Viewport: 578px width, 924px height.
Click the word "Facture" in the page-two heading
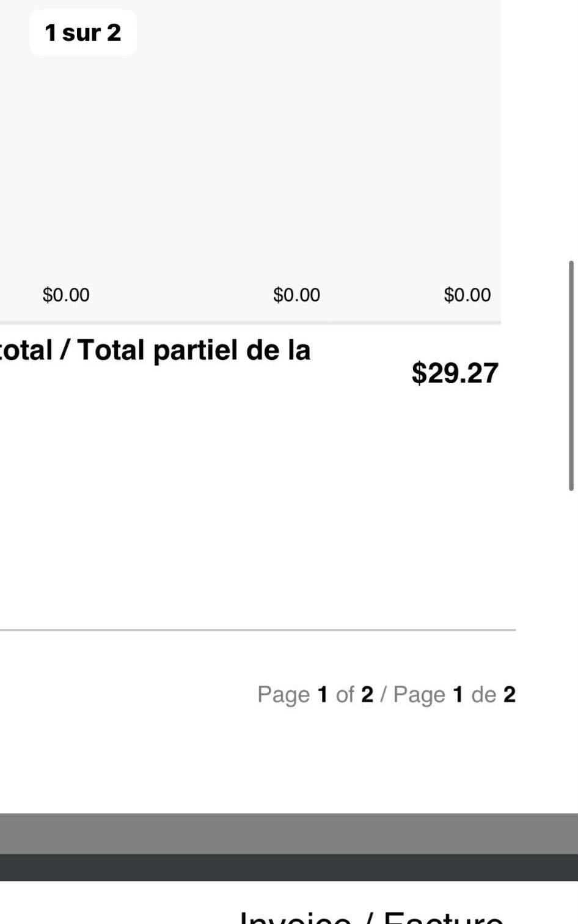(442, 918)
